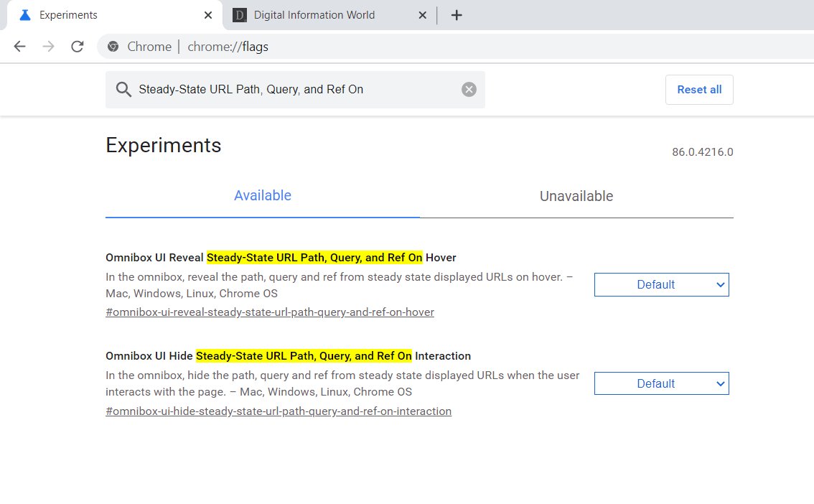The height and width of the screenshot is (504, 814).
Task: Click the browser back navigation arrow
Action: [x=19, y=46]
